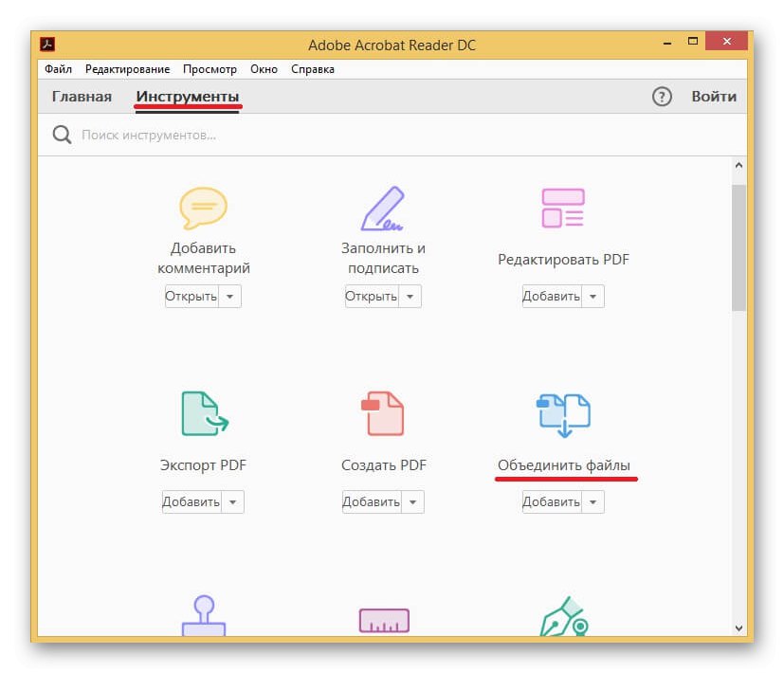The width and height of the screenshot is (784, 673).
Task: Click the Создать PDF label
Action: point(384,465)
